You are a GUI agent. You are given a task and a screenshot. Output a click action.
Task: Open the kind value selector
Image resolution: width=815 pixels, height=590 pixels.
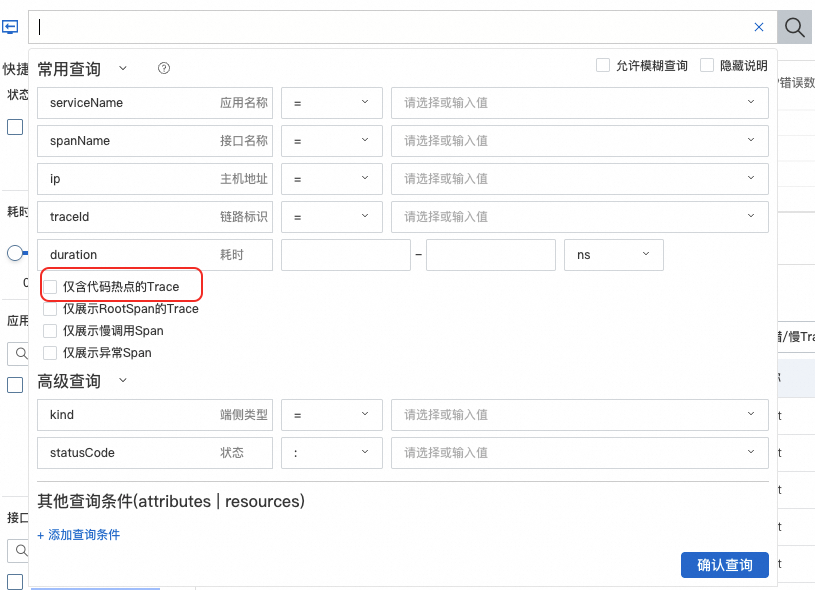point(580,415)
